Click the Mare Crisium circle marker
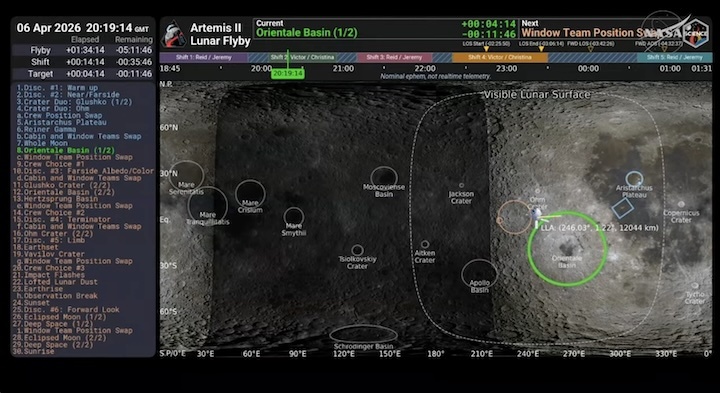 pos(250,193)
